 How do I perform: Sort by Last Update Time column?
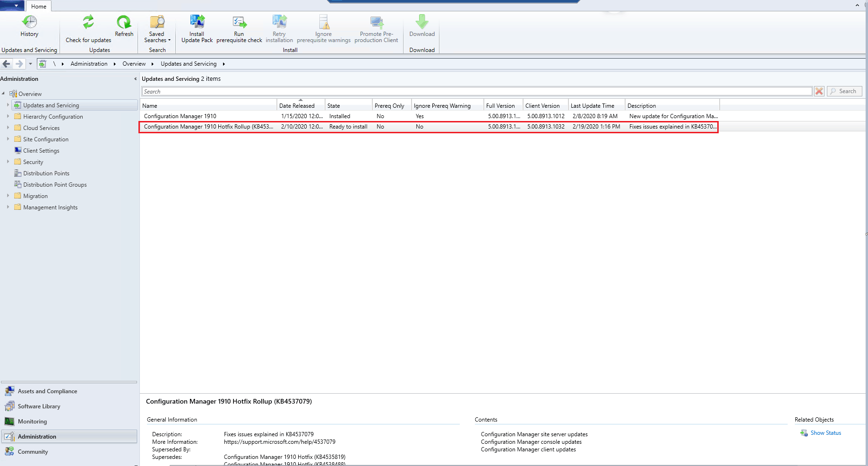tap(597, 105)
